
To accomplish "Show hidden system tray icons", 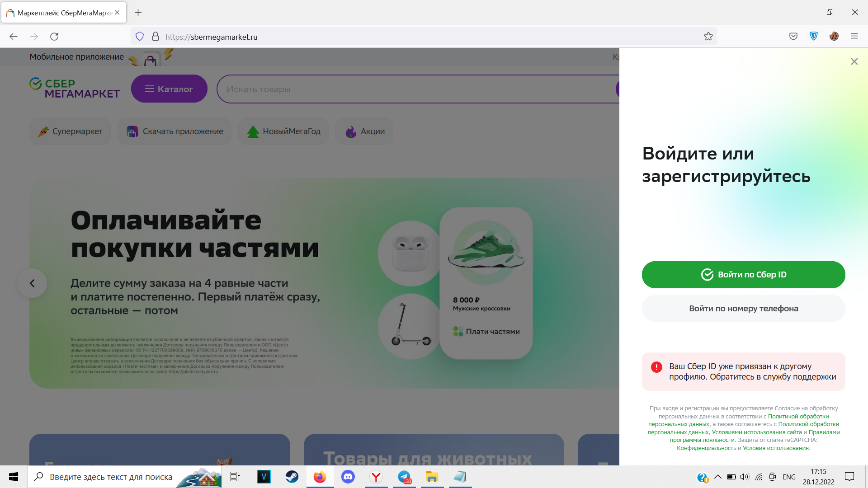I will click(717, 477).
